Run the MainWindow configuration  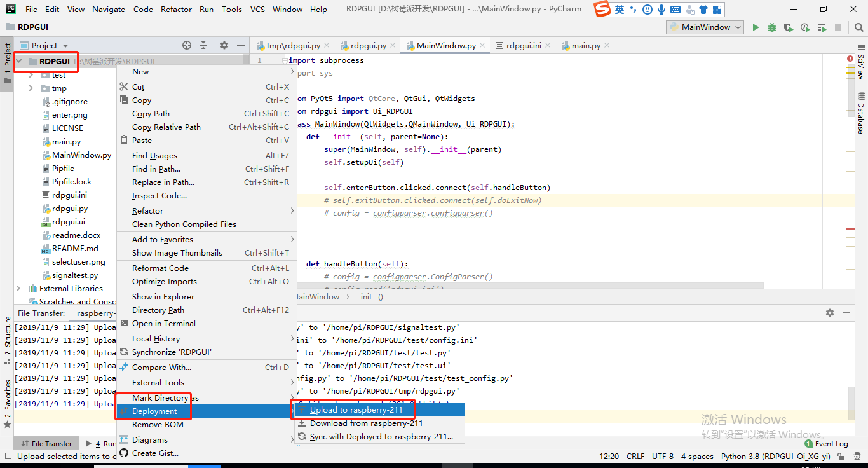[x=756, y=27]
